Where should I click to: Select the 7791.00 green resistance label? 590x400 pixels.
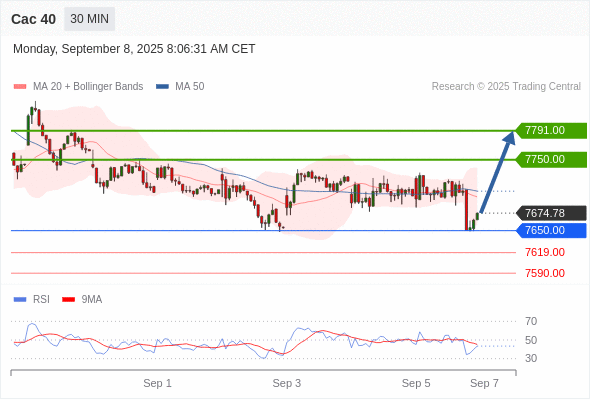click(551, 131)
